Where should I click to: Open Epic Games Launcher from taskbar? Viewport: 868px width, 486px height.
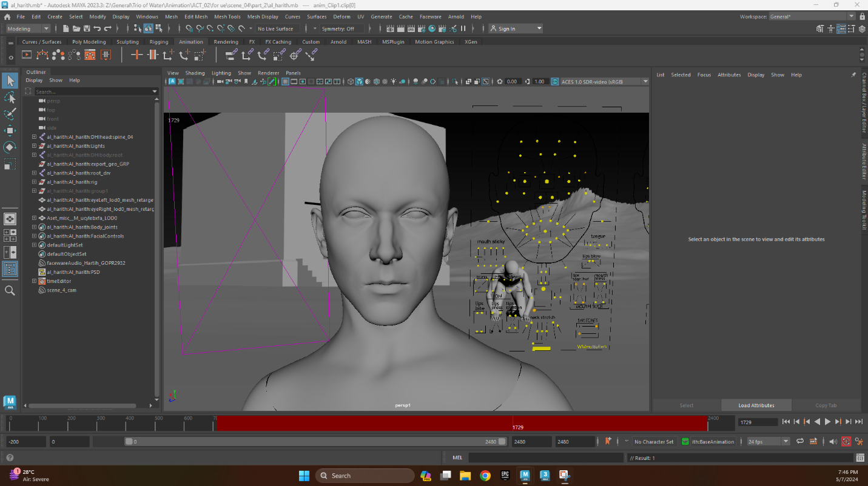(505, 476)
